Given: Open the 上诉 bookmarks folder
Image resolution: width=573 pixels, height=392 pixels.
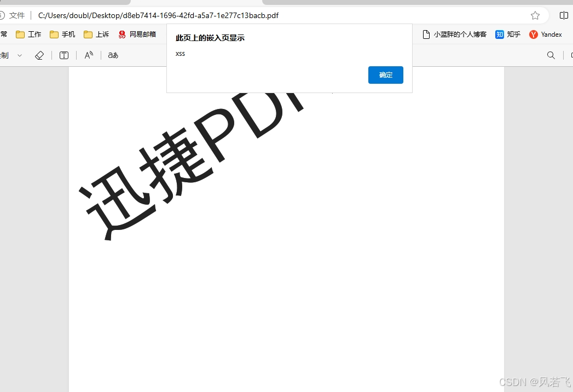Looking at the screenshot, I should [x=96, y=34].
